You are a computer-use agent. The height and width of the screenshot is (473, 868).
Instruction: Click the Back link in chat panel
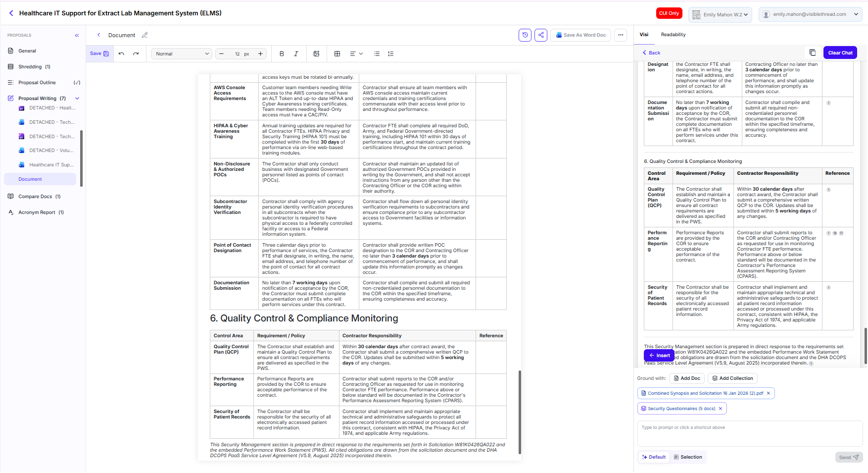(651, 53)
